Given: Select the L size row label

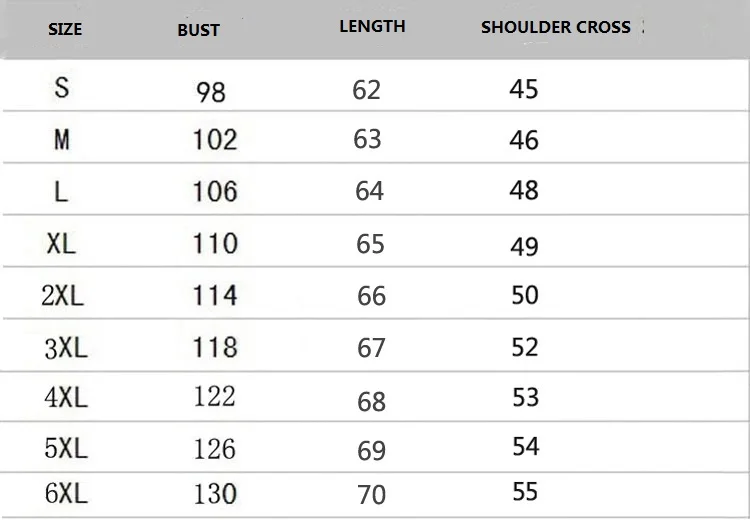Looking at the screenshot, I should tap(61, 192).
